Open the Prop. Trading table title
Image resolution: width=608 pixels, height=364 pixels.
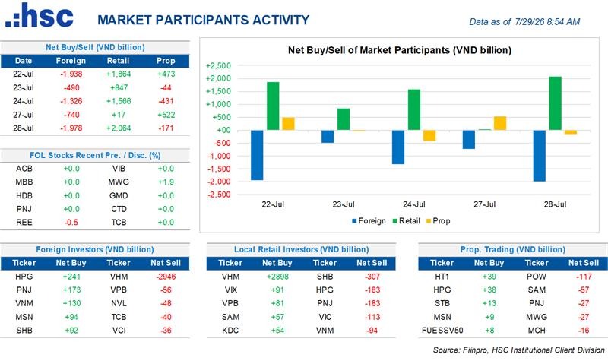[512, 250]
